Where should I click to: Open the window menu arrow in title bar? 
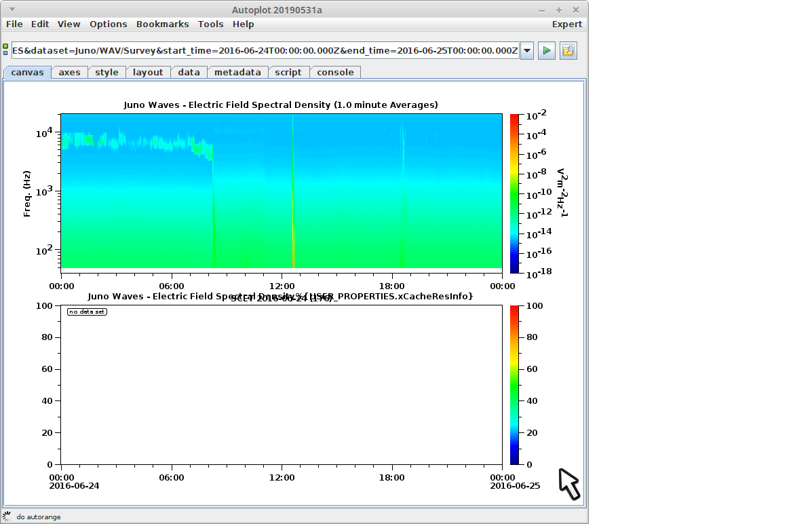[x=12, y=10]
